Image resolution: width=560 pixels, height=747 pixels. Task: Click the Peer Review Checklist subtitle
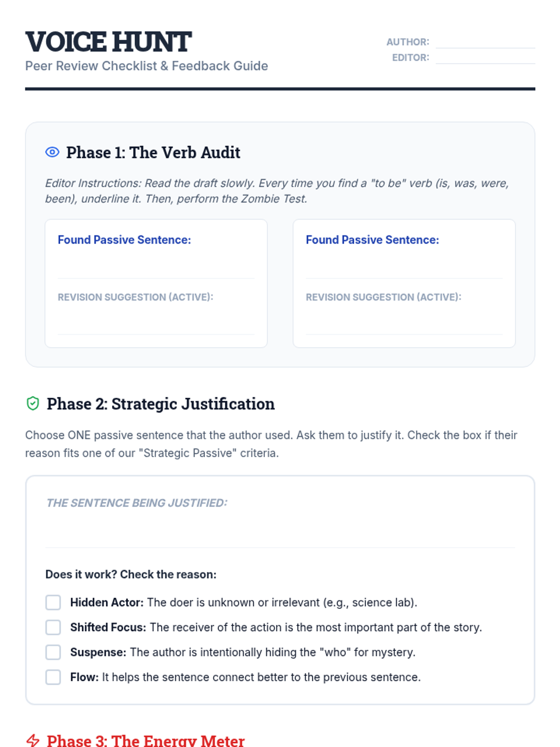[147, 66]
